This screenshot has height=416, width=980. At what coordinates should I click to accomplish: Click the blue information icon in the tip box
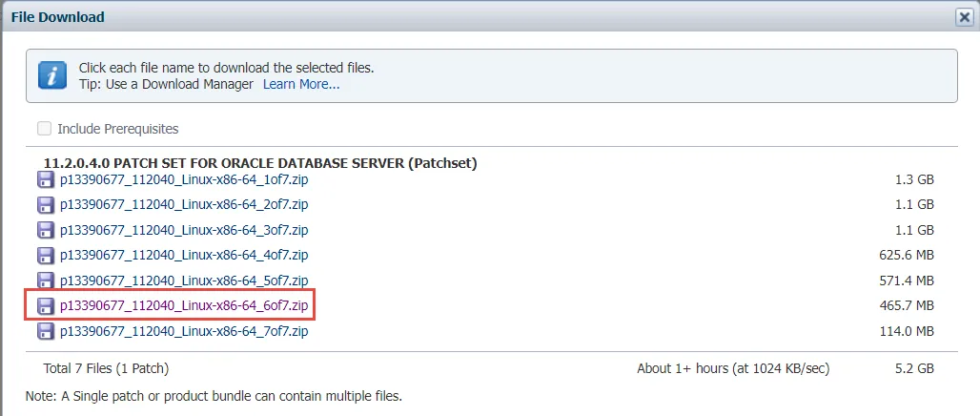[51, 75]
